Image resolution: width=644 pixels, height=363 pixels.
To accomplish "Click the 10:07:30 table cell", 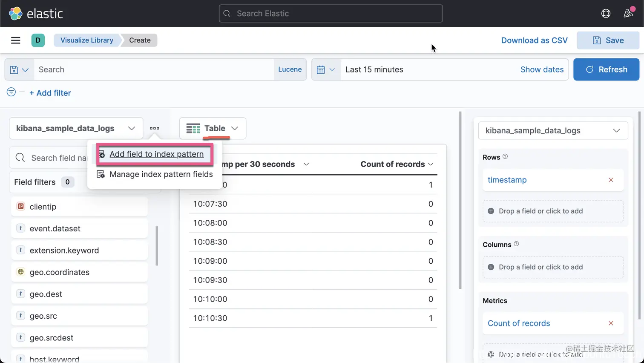I will [210, 204].
